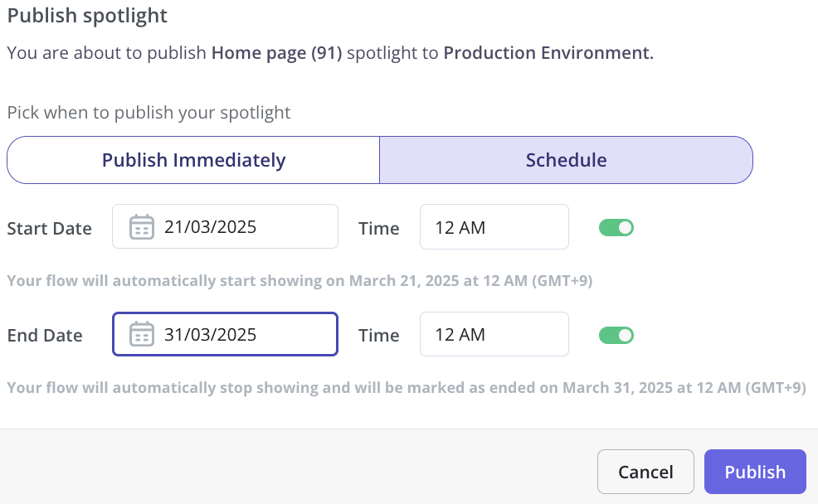Disable the Start Date schedule toggle
Image resolution: width=818 pixels, height=504 pixels.
616,228
